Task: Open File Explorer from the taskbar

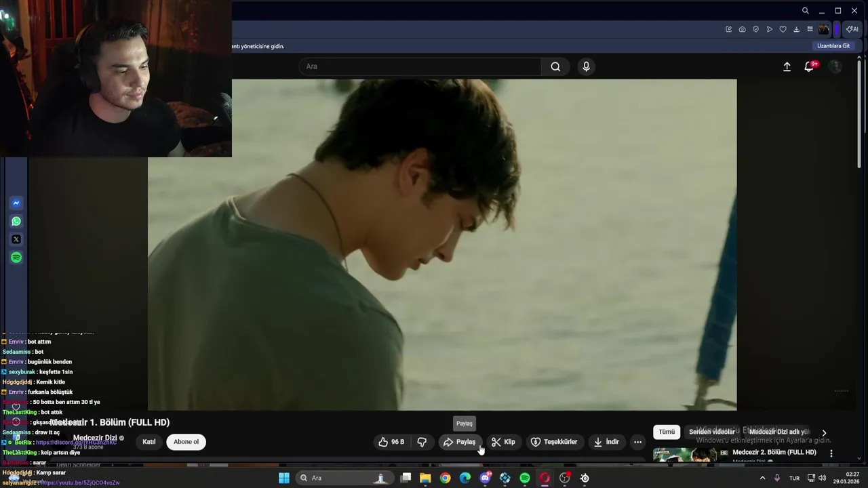Action: 425,478
